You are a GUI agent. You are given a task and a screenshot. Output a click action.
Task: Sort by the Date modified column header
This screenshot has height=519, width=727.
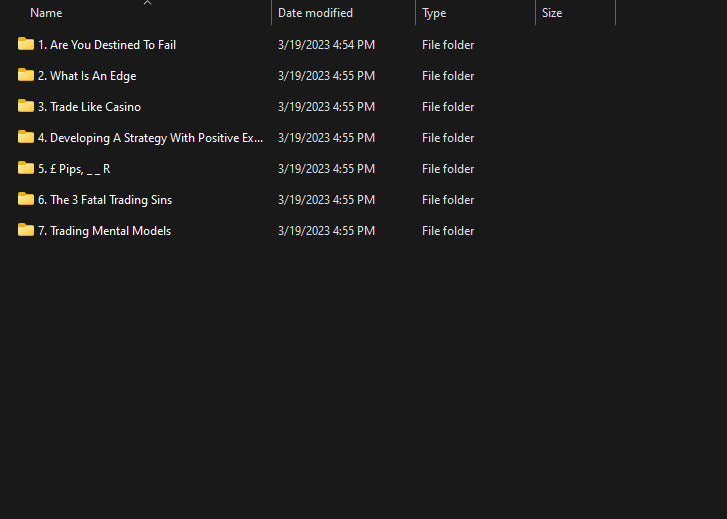(x=315, y=13)
